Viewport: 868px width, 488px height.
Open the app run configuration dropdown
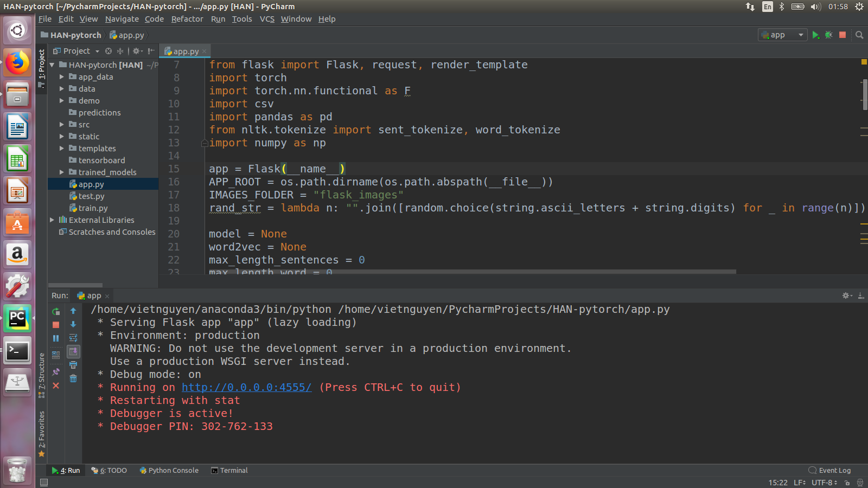(x=782, y=35)
